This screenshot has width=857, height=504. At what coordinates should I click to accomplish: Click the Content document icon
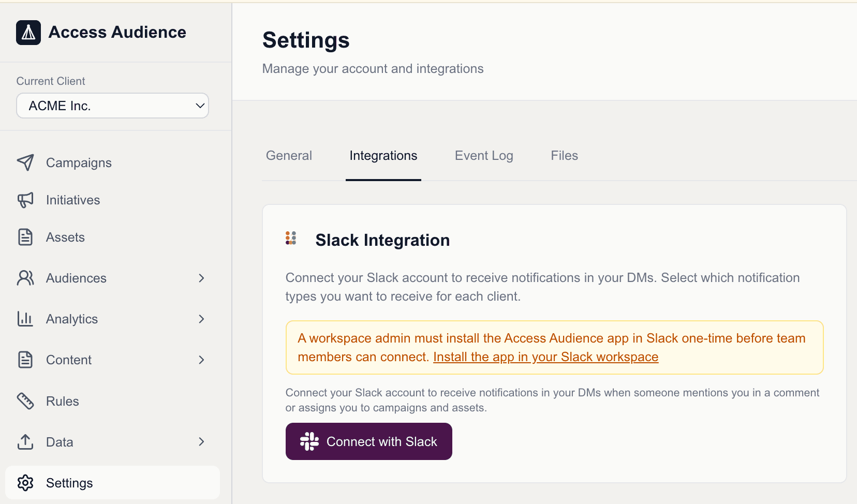(x=26, y=360)
